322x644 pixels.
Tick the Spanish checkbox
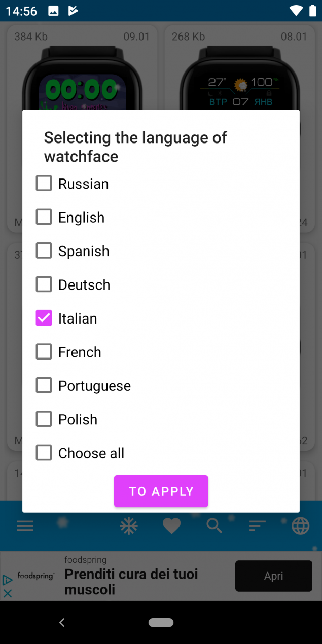click(x=44, y=251)
